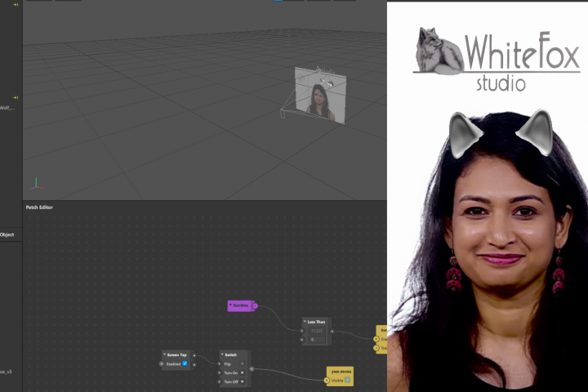This screenshot has height=392, width=588.
Task: Click the Flip pulse button in Switch
Action: point(243,364)
